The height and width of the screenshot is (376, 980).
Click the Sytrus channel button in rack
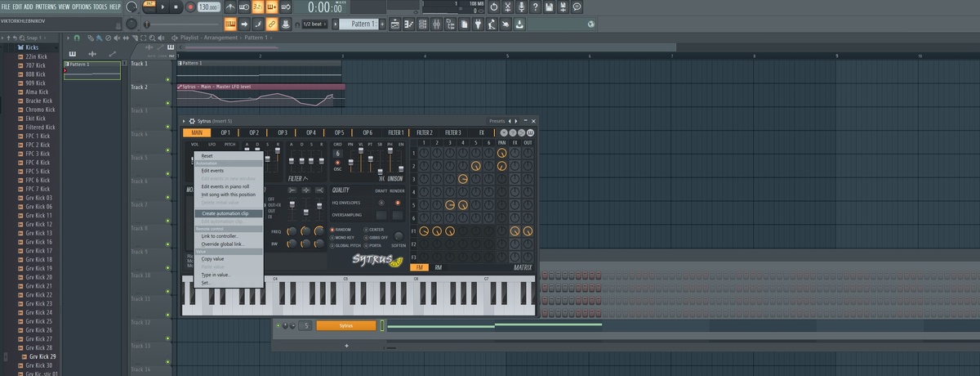click(x=346, y=325)
